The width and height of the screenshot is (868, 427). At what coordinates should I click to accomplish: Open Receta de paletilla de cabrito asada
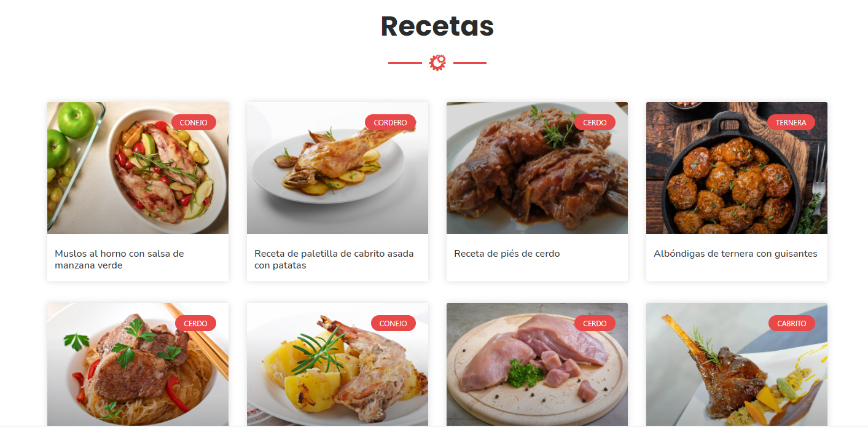click(334, 259)
